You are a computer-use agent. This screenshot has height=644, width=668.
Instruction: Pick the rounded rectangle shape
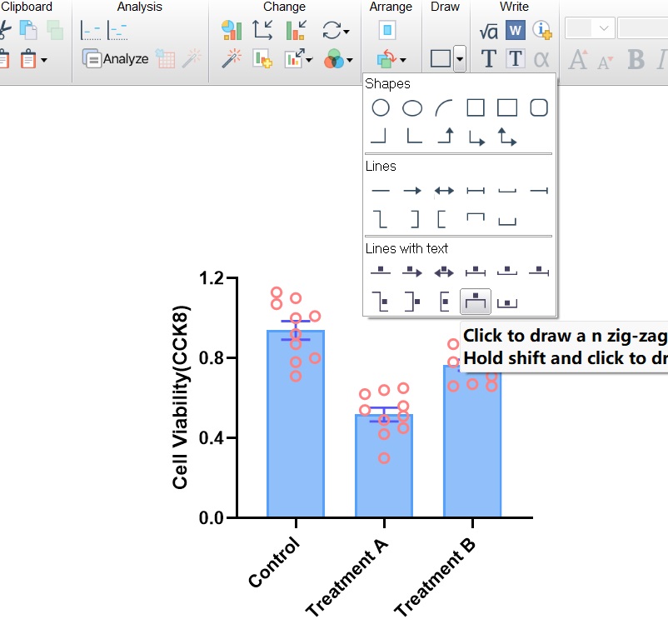click(x=539, y=107)
